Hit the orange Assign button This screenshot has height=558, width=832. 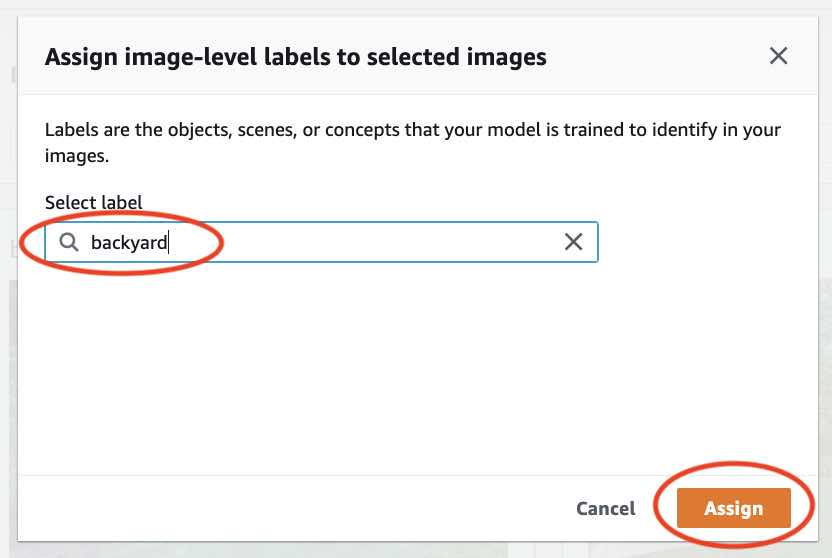coord(733,508)
